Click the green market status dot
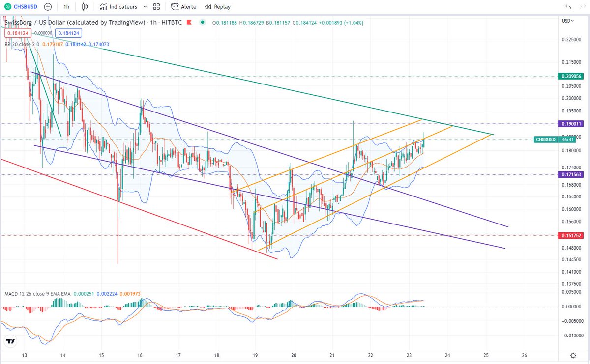 click(x=203, y=22)
